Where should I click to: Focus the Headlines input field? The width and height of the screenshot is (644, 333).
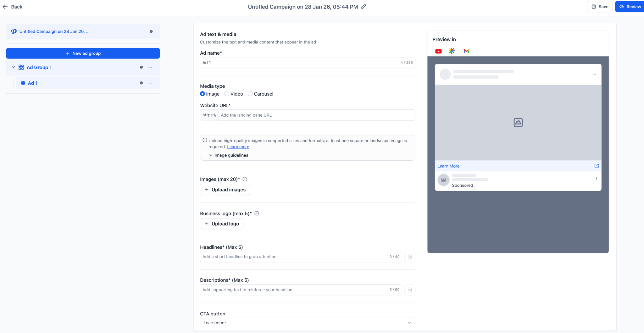point(301,257)
